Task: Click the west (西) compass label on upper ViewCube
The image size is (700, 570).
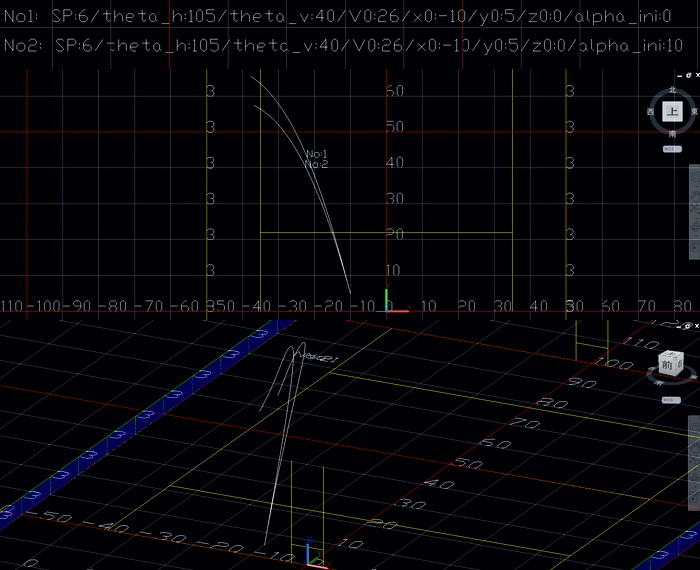Action: 651,113
